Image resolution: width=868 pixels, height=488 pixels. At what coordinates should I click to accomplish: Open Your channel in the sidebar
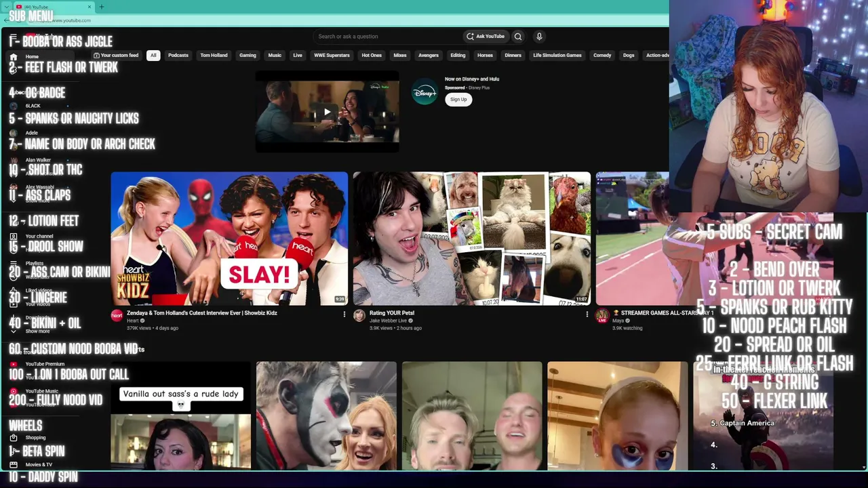[39, 236]
